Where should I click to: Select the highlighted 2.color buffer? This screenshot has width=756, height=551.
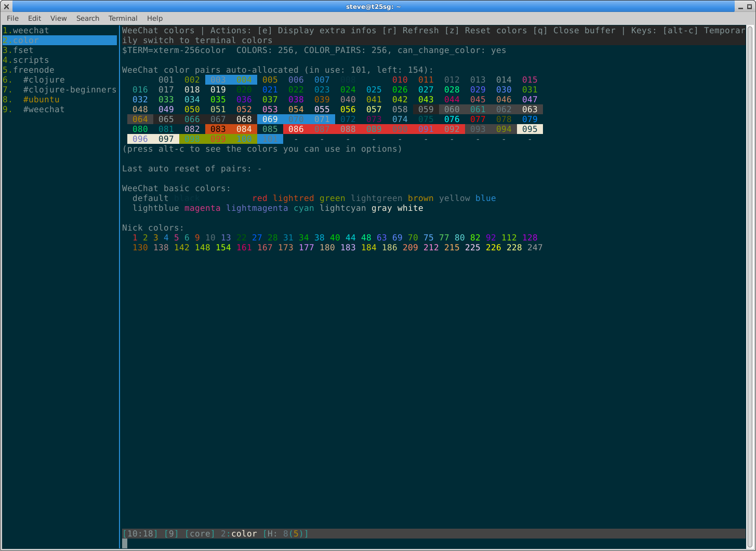(x=60, y=41)
